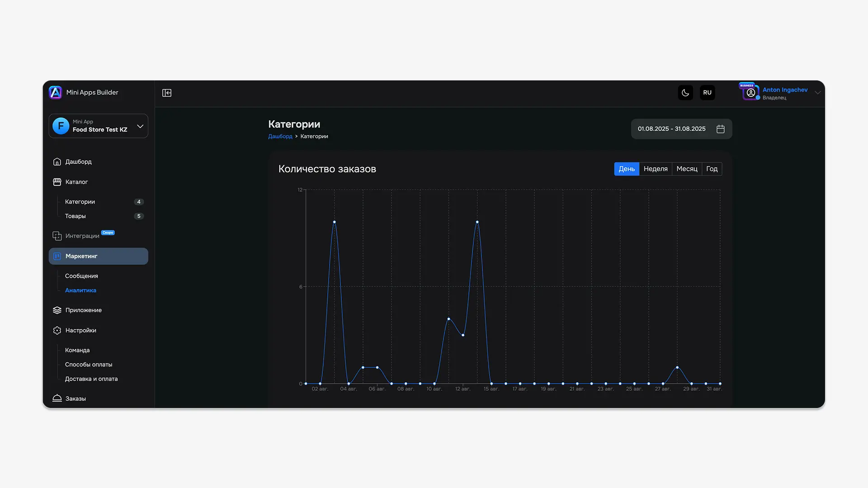Click the Количество заказов chart title
Screen dimensions: 868x488
click(327, 169)
